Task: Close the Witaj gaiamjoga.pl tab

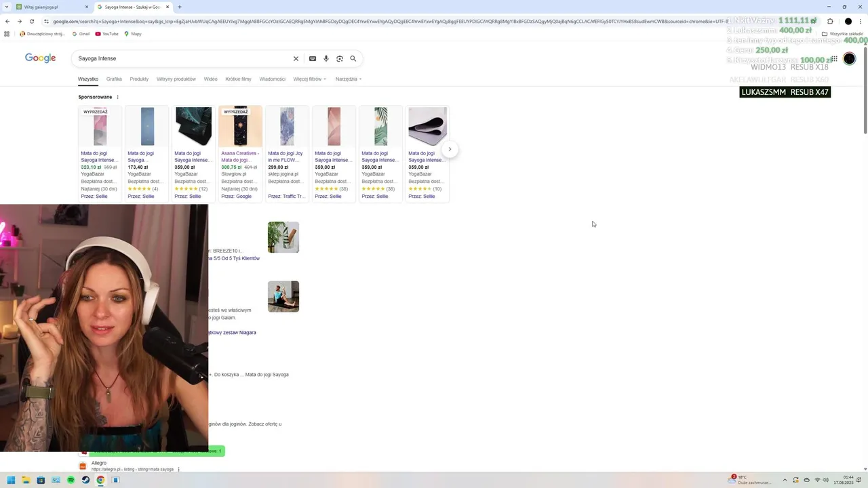Action: pyautogui.click(x=87, y=7)
